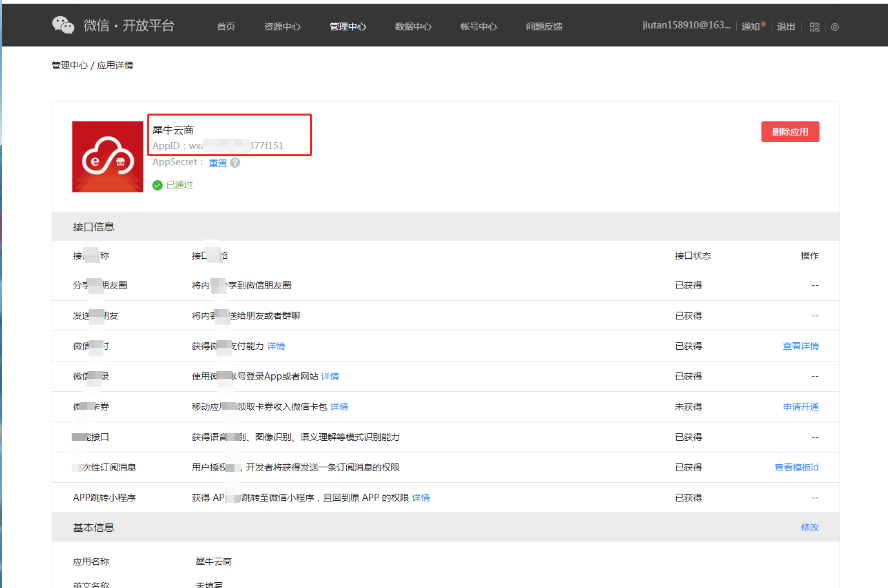The height and width of the screenshot is (588, 888).
Task: Click 应用详情 in the breadcrumb
Action: coord(115,65)
